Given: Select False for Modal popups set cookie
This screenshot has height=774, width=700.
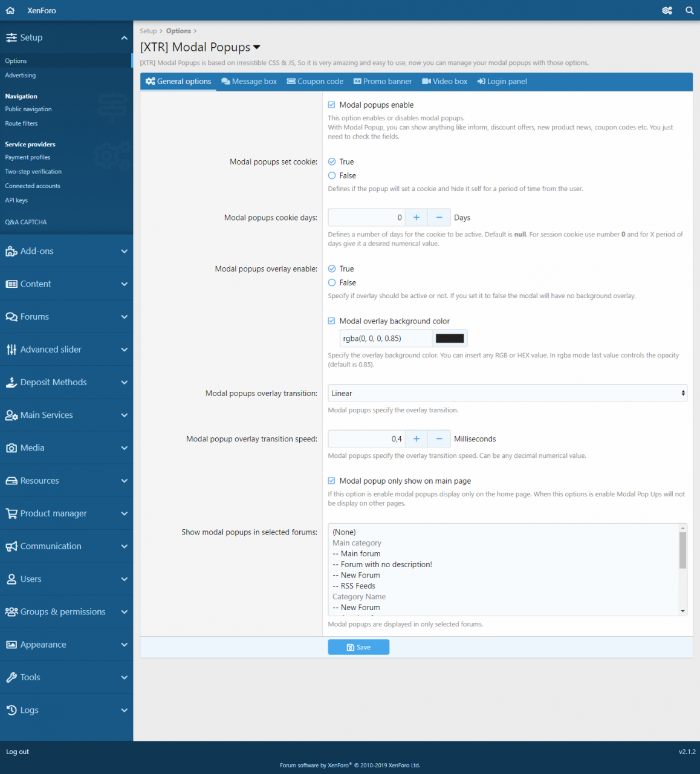Looking at the screenshot, I should pos(332,176).
